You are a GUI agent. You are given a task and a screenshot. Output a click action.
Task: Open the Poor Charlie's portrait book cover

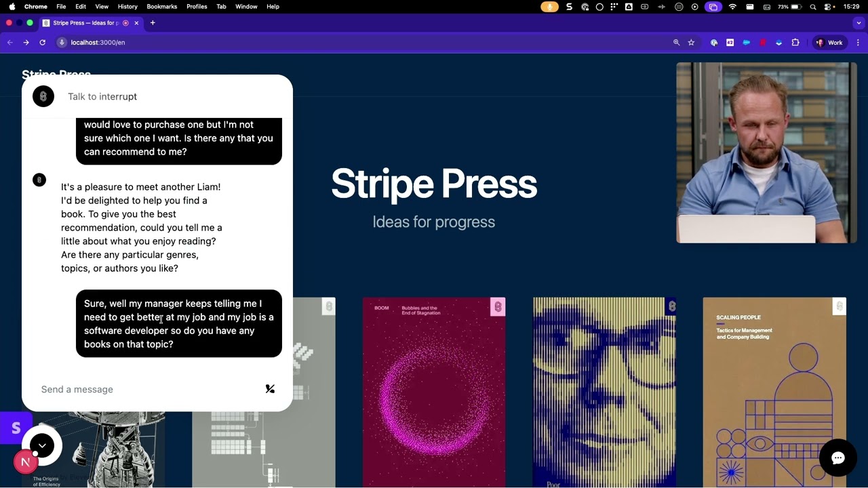click(604, 392)
